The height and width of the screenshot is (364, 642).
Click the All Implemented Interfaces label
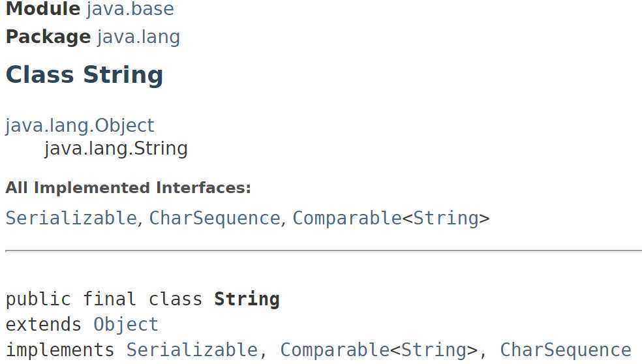(x=128, y=188)
